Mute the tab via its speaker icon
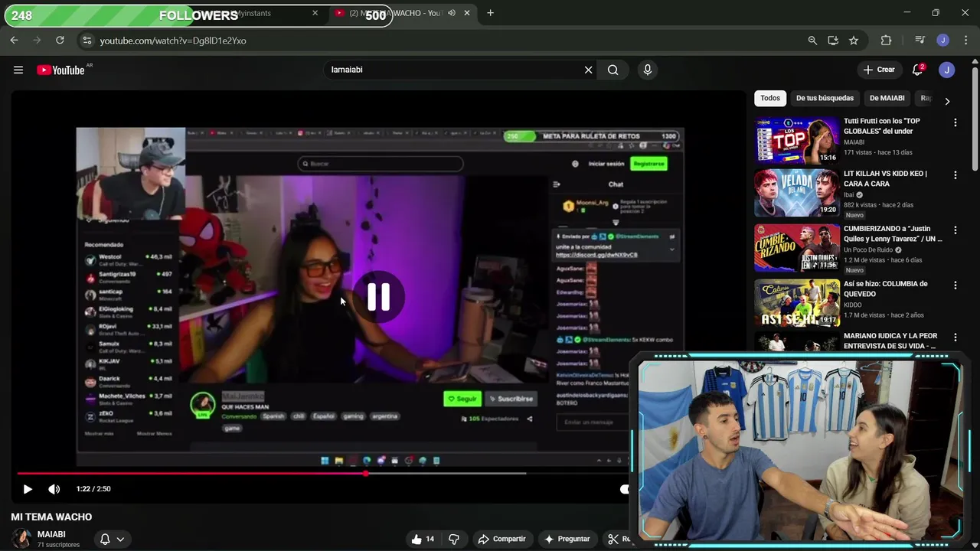The height and width of the screenshot is (551, 980). coord(452,13)
